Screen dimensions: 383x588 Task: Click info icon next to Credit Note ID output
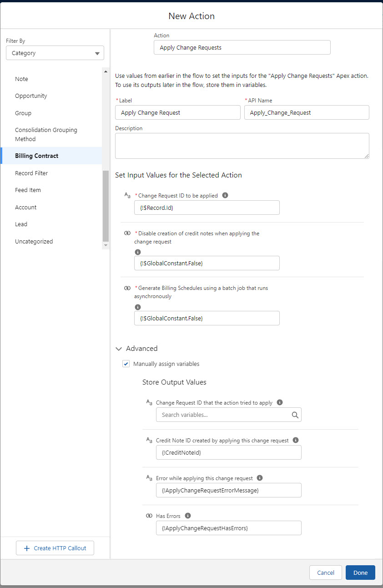[x=296, y=440]
